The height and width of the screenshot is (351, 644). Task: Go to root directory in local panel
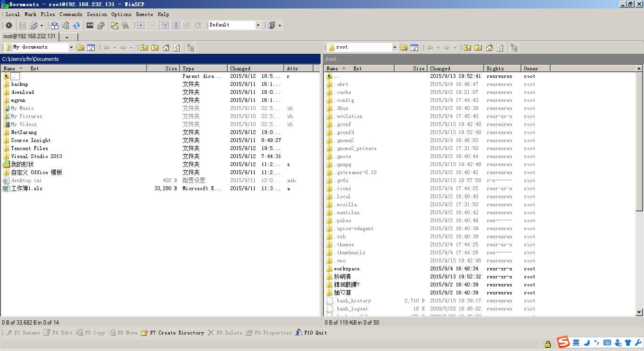pyautogui.click(x=155, y=48)
